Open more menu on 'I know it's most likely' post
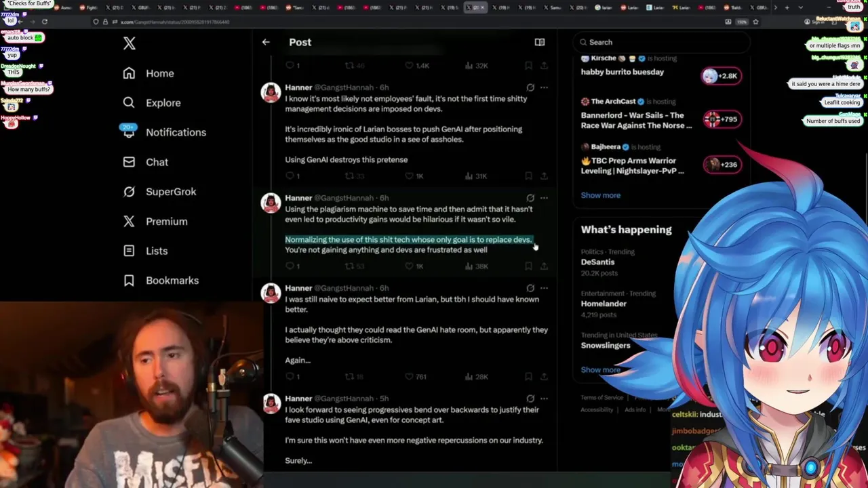Viewport: 868px width, 488px height. coord(544,87)
